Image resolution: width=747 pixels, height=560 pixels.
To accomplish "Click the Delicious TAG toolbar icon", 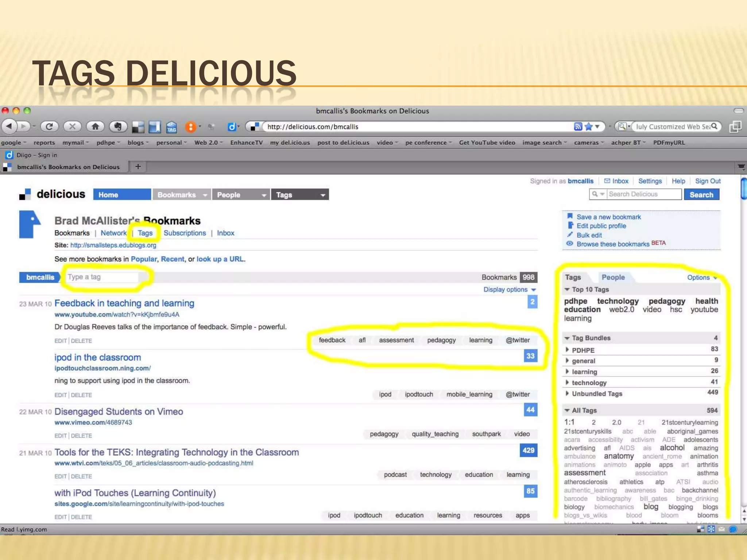I will click(x=171, y=127).
